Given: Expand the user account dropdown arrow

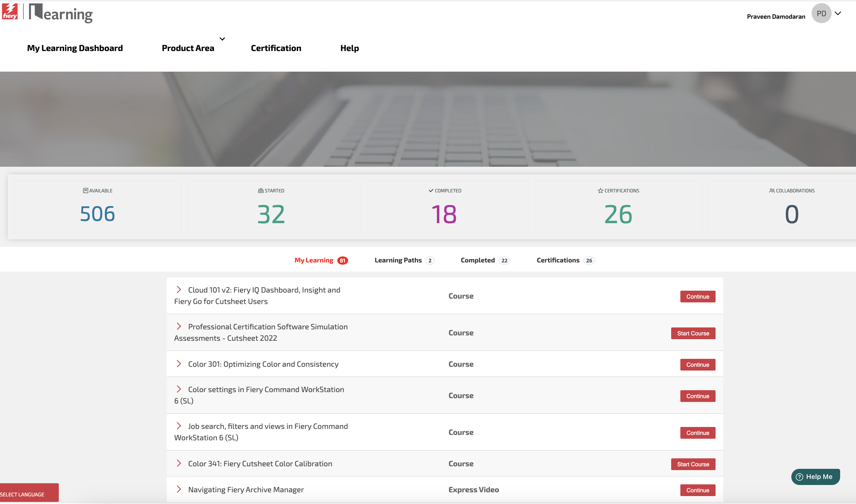Looking at the screenshot, I should tap(838, 14).
